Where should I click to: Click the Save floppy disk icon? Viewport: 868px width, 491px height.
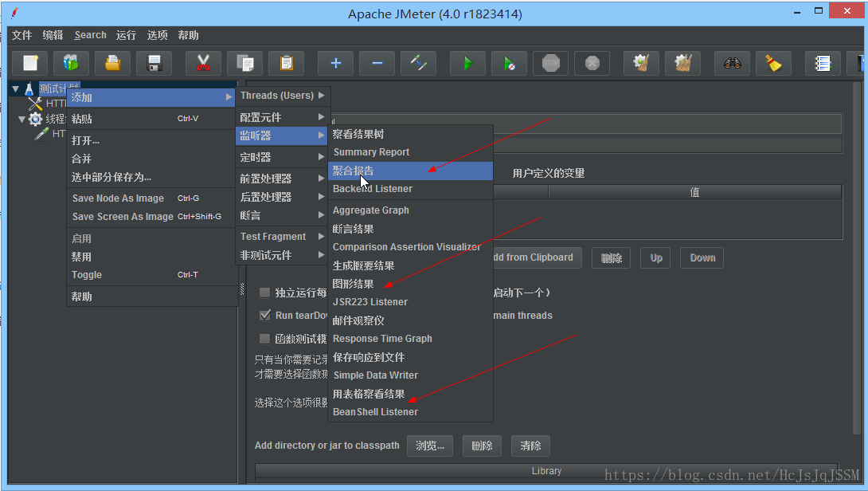(154, 63)
